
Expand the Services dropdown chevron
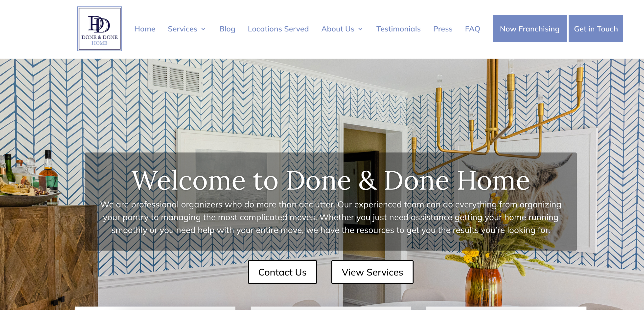(203, 29)
